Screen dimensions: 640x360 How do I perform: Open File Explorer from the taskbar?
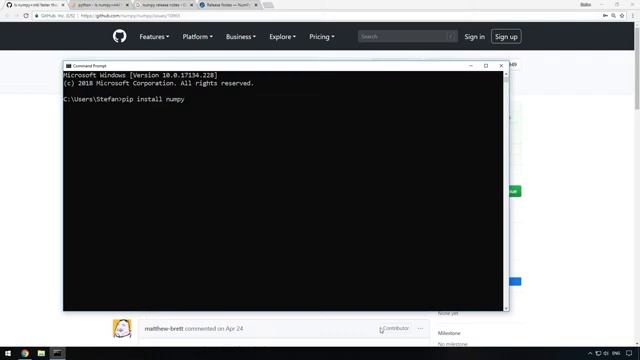[x=41, y=353]
